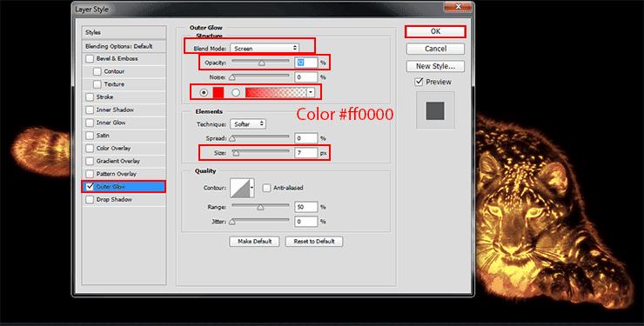The width and height of the screenshot is (644, 326).
Task: Enable the Gradient Overlay checkbox
Action: pyautogui.click(x=90, y=161)
